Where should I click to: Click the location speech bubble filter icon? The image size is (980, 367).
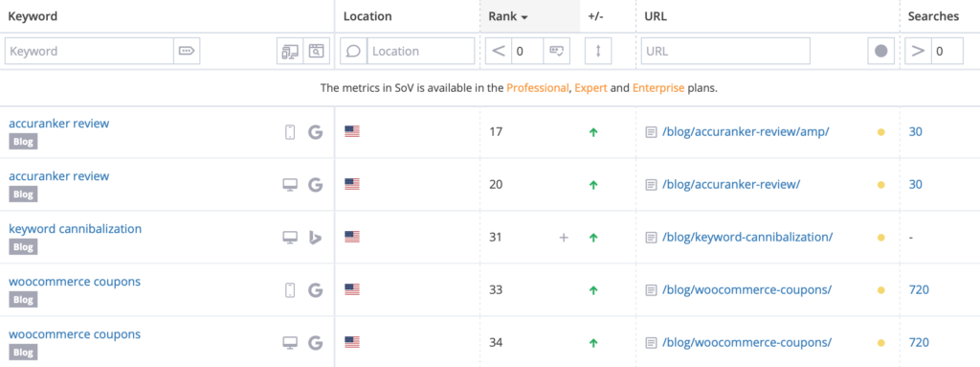354,52
